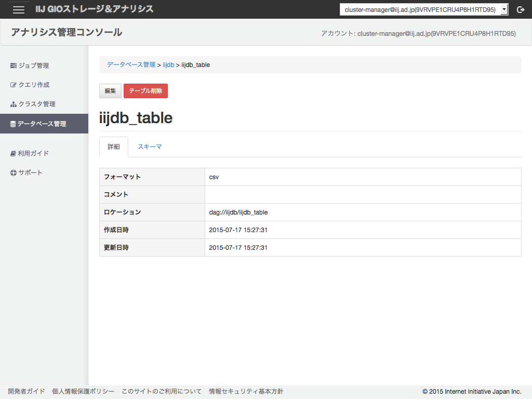This screenshot has width=532, height=401.
Task: Click the iijdb_table page heading
Action: [x=136, y=118]
